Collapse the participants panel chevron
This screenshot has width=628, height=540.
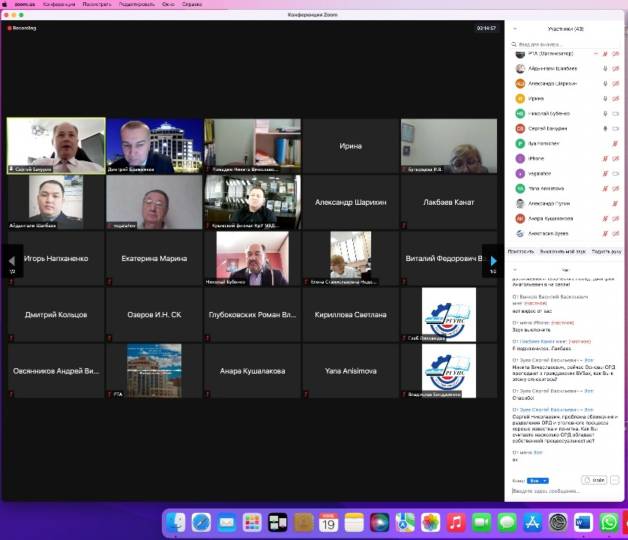(x=513, y=29)
